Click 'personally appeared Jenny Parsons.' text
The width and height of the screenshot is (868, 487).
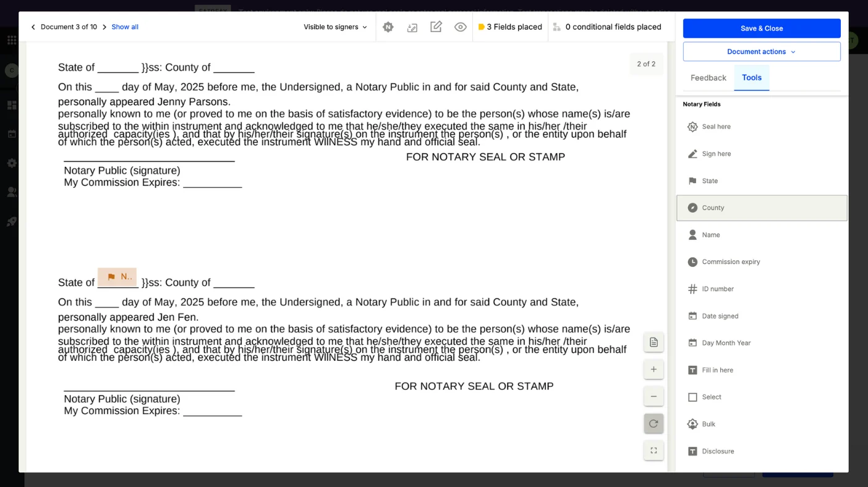click(144, 102)
